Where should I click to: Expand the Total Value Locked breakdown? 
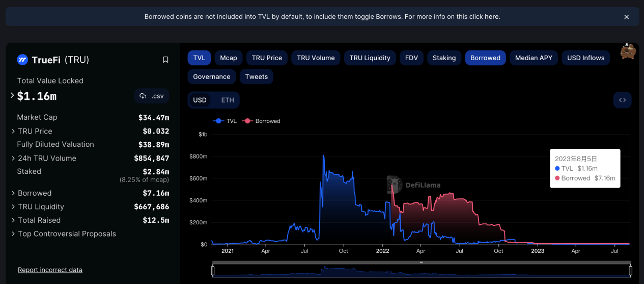click(x=13, y=95)
